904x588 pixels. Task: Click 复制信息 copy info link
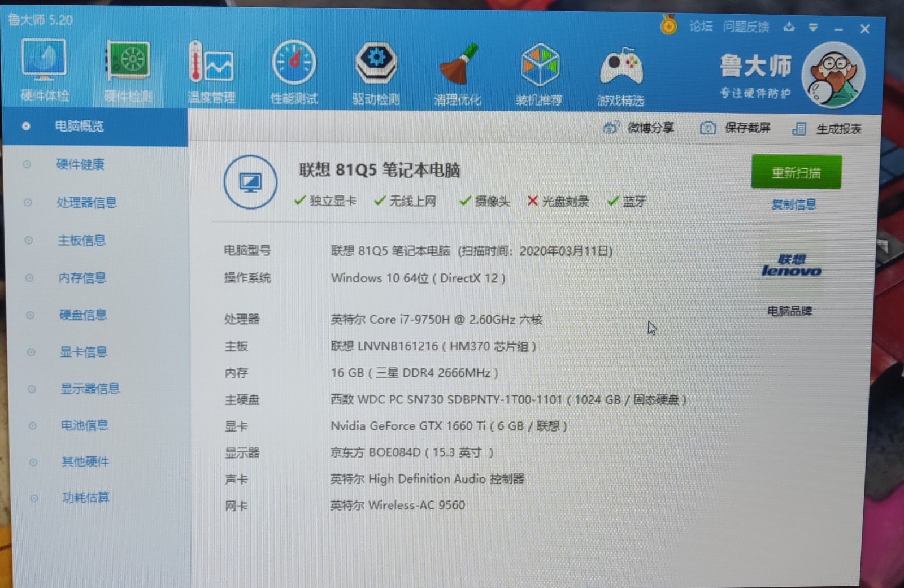coord(794,204)
